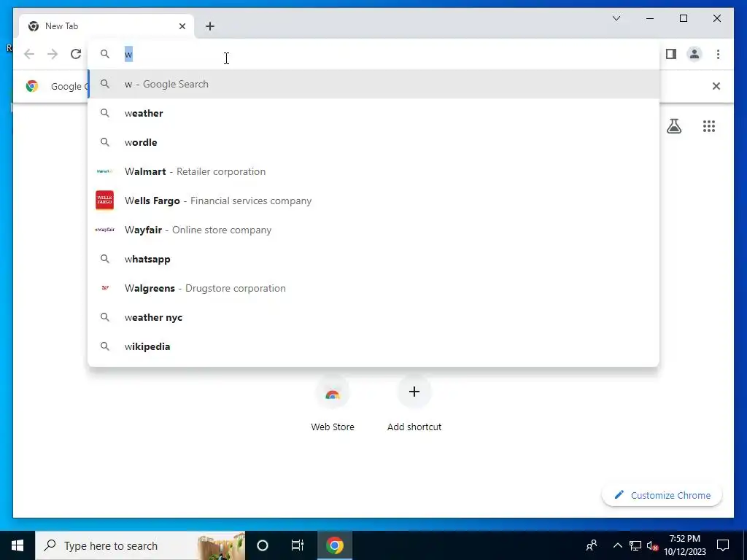The image size is (747, 560).
Task: Choose the 'weather' suggestion
Action: click(x=373, y=113)
